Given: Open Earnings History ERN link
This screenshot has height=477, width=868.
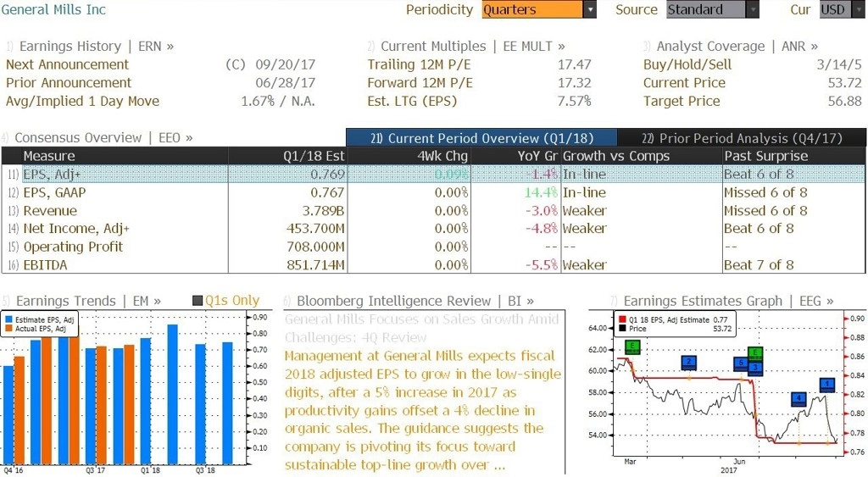Looking at the screenshot, I should [97, 46].
